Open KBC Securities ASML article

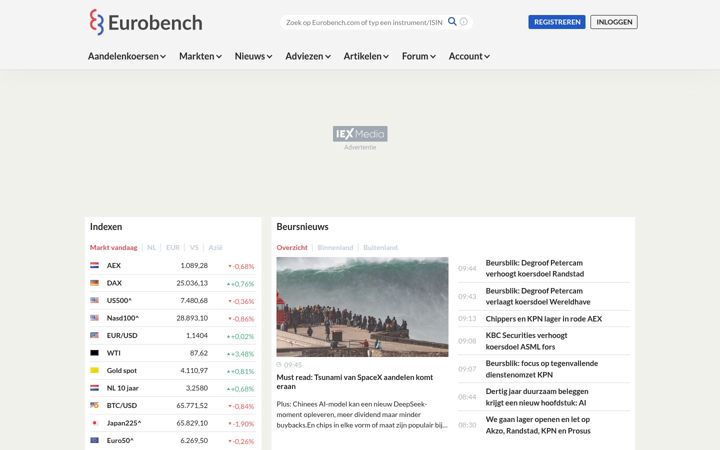526,341
